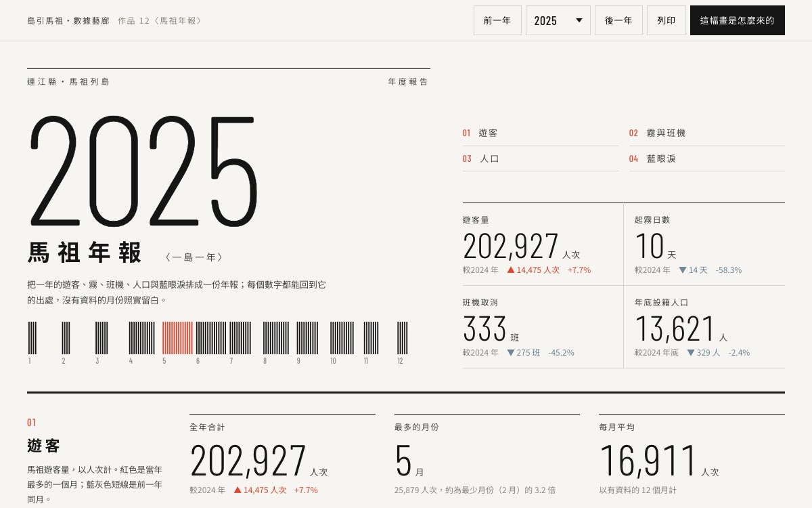
Task: Select the month 10 barcode strip
Action: tap(342, 338)
